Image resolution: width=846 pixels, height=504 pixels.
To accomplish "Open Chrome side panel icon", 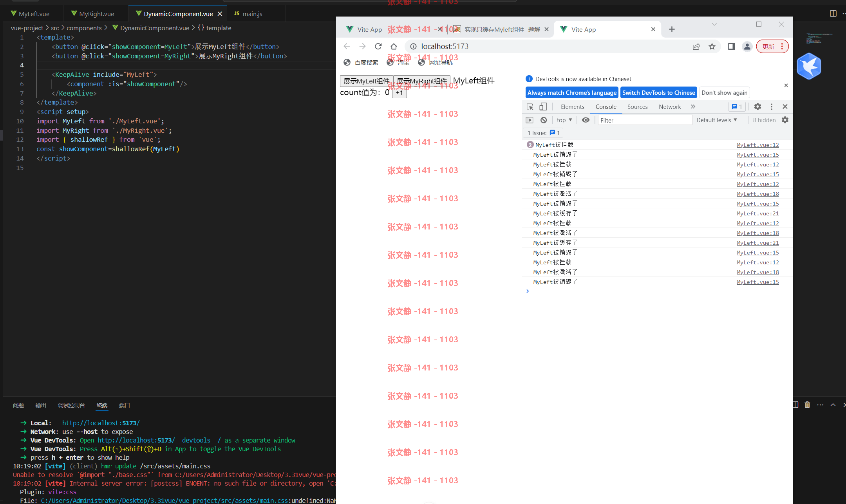I will click(731, 47).
